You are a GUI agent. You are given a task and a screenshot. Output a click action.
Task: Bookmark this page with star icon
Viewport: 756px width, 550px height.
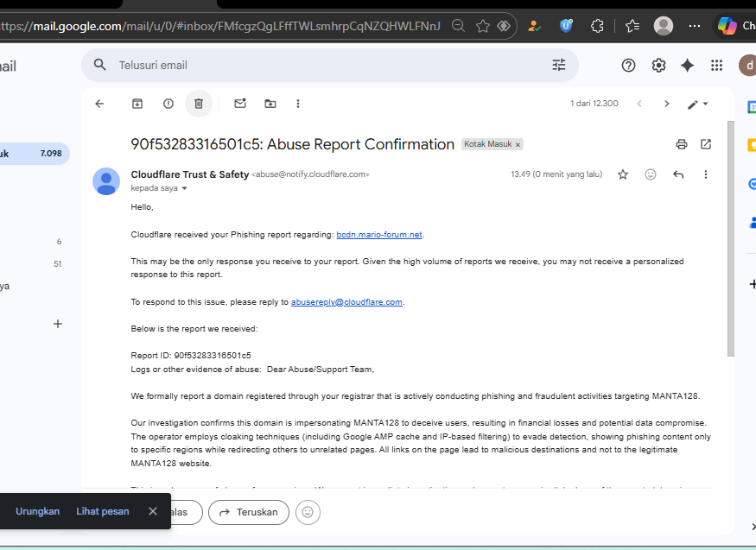click(x=483, y=26)
